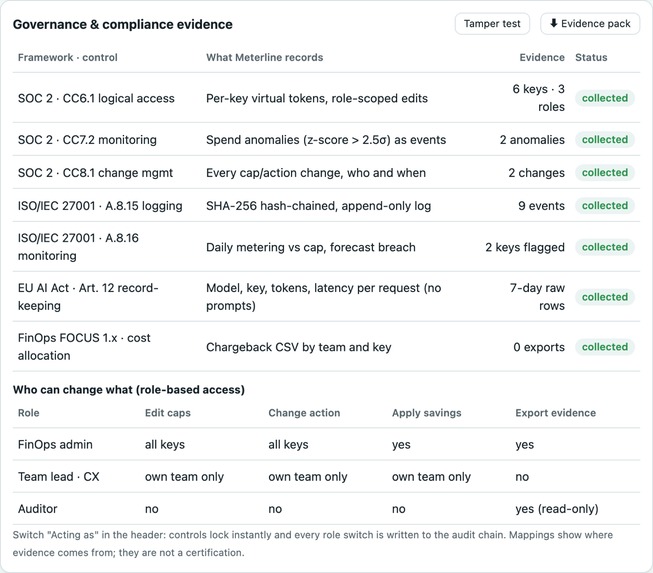Open the SOC 2 CC8.1 change mgmt row
The image size is (653, 573).
coord(326,172)
